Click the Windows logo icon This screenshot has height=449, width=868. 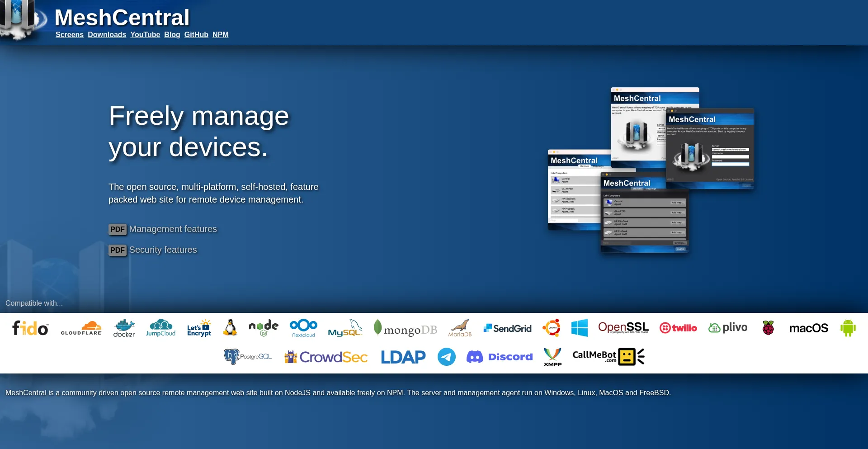(x=580, y=328)
